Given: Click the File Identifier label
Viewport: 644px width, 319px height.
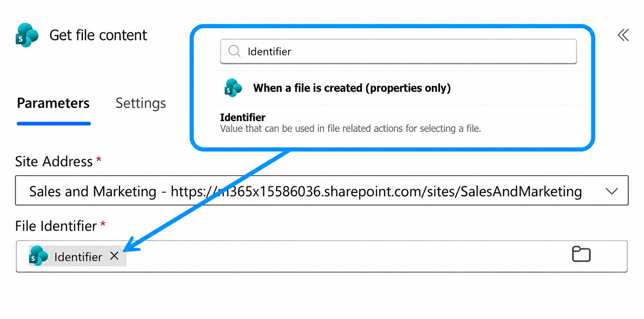Looking at the screenshot, I should coord(56,226).
